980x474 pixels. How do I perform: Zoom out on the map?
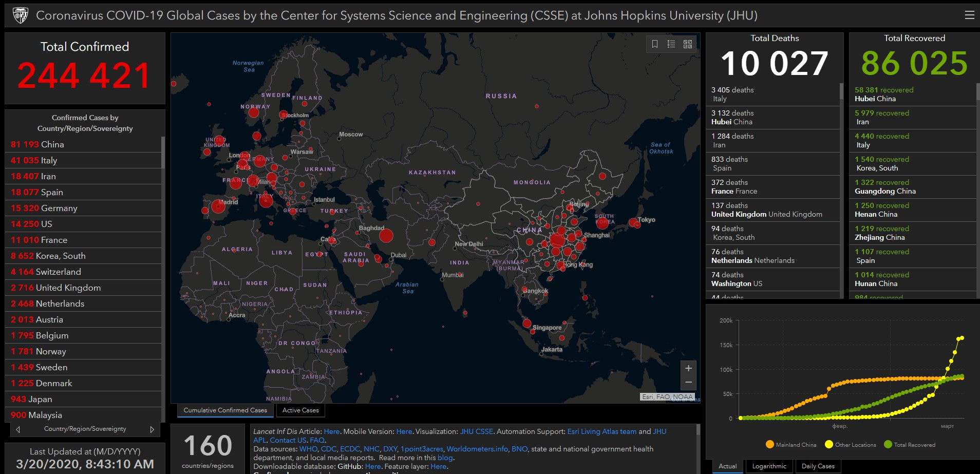(x=688, y=383)
